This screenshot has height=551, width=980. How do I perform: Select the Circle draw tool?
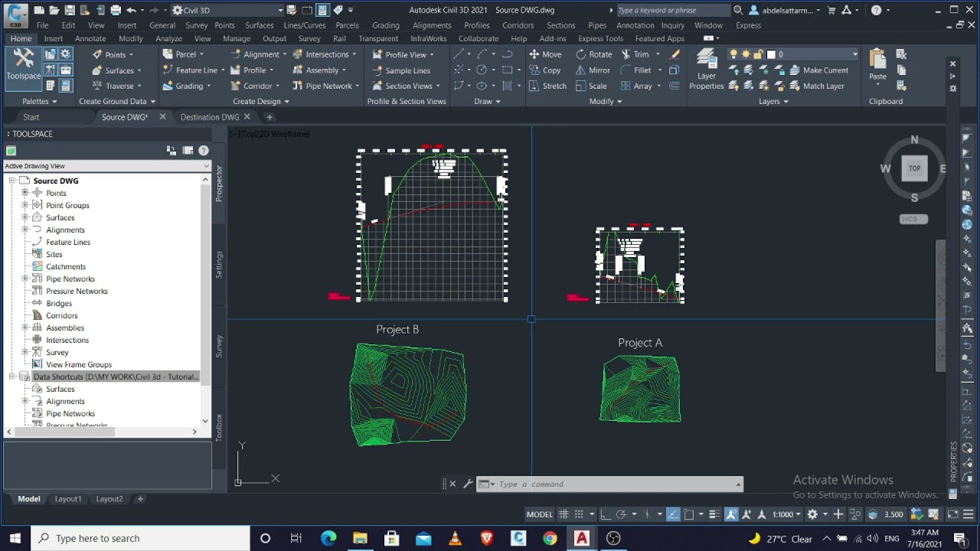pos(482,70)
